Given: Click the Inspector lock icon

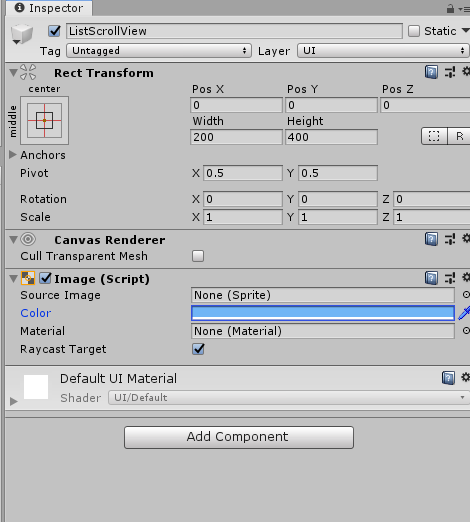Looking at the screenshot, I should pyautogui.click(x=450, y=9).
